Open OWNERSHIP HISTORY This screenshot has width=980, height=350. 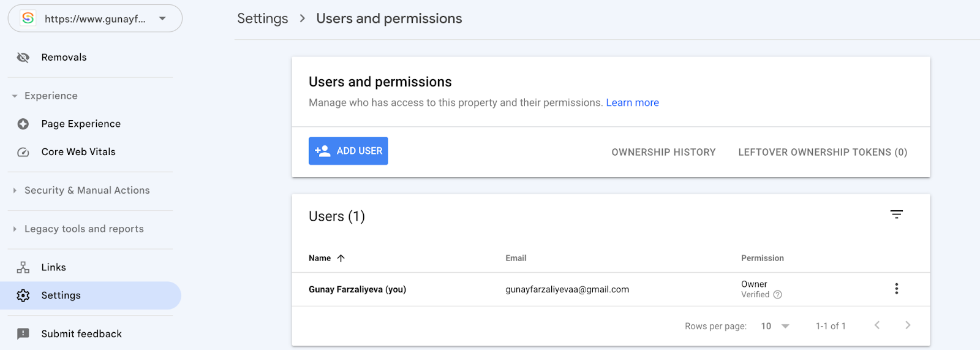(663, 152)
